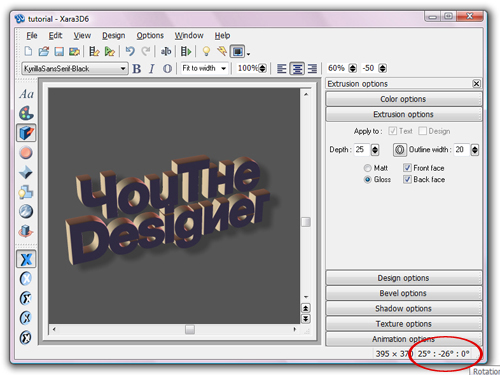Viewport: 500px width, 375px height.
Task: Toggle Italic formatting
Action: coord(152,69)
